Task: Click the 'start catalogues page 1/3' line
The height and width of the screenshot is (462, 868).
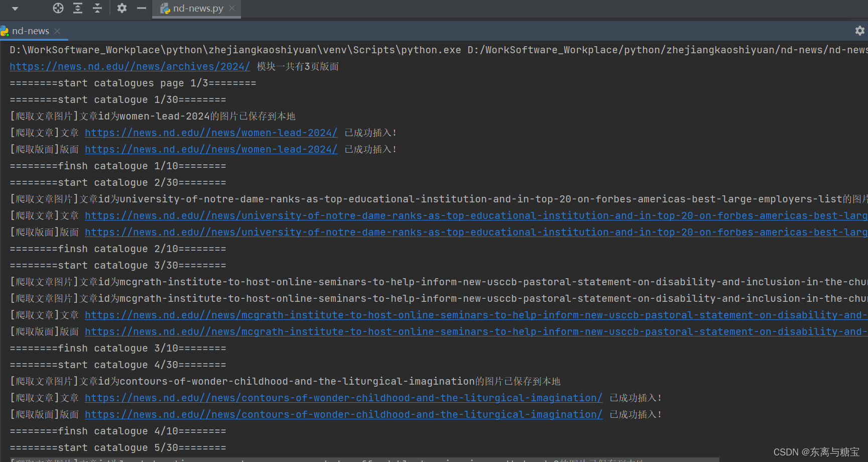Action: [133, 83]
